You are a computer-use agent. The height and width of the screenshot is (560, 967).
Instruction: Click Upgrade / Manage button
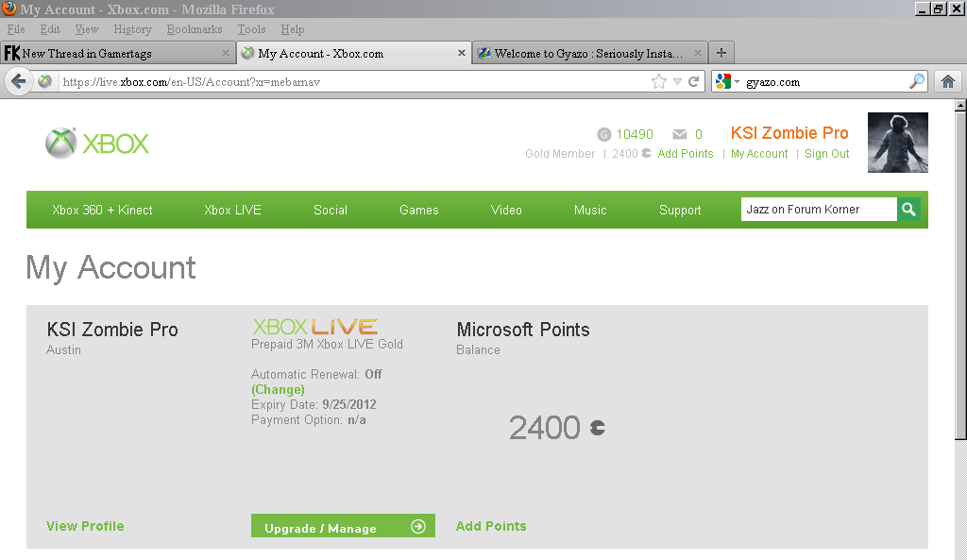[x=343, y=526]
